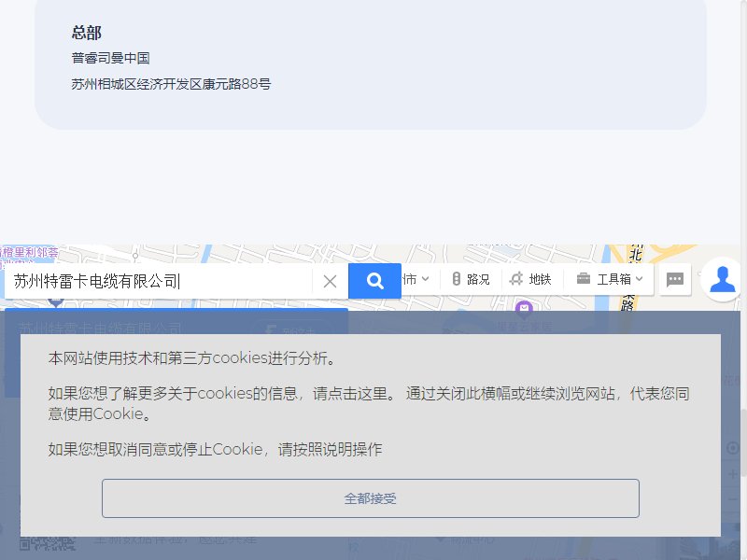Open the user profile avatar
The width and height of the screenshot is (747, 560).
pyautogui.click(x=722, y=279)
